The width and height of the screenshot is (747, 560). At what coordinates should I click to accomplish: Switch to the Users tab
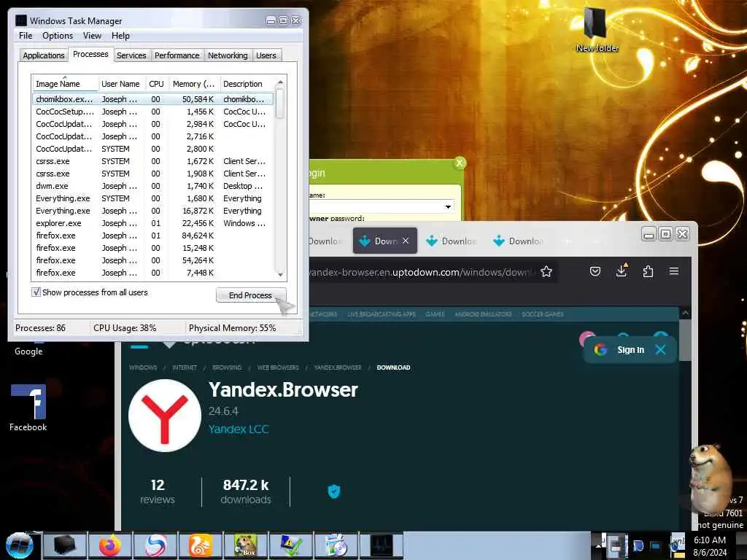pyautogui.click(x=266, y=55)
